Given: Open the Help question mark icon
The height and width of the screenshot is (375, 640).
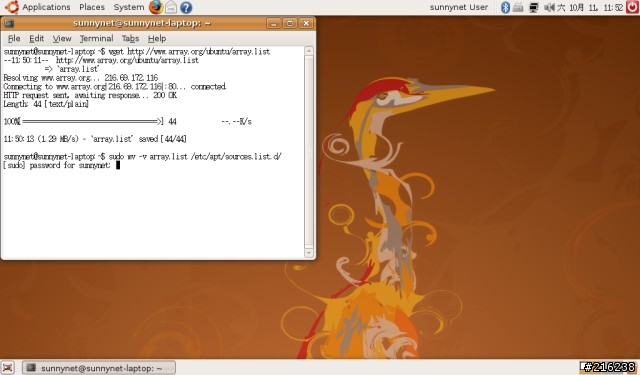Looking at the screenshot, I should pyautogui.click(x=186, y=7).
